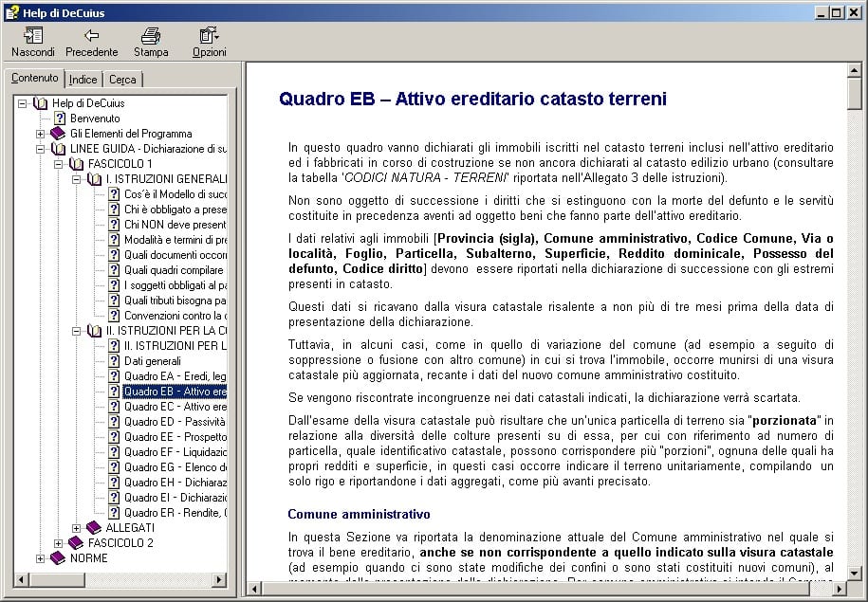Screen dimensions: 868x602
Task: Click the II. ISTRUZIONI PER LA book icon
Action: 94,331
